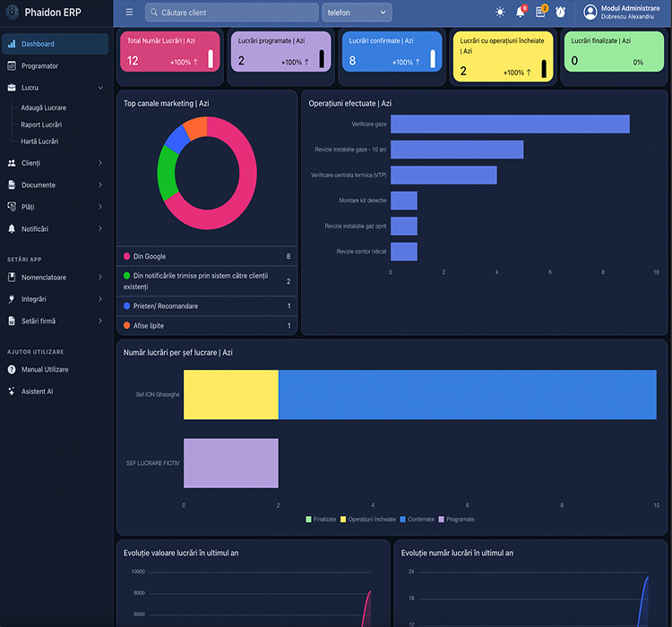The height and width of the screenshot is (627, 672).
Task: Focus the Căutare client search field
Action: point(232,13)
